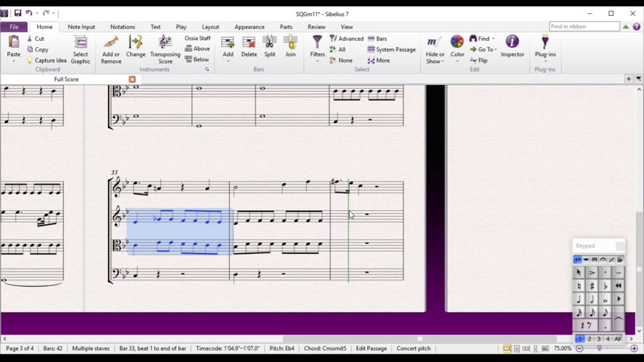The width and height of the screenshot is (644, 362).
Task: Click Select None
Action: pyautogui.click(x=341, y=60)
